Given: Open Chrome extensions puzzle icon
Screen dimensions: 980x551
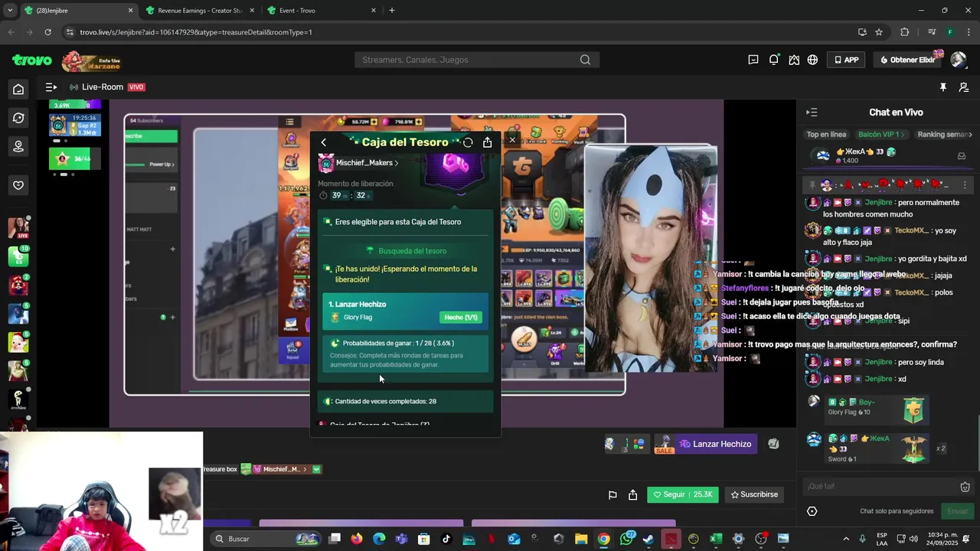Looking at the screenshot, I should point(905,32).
